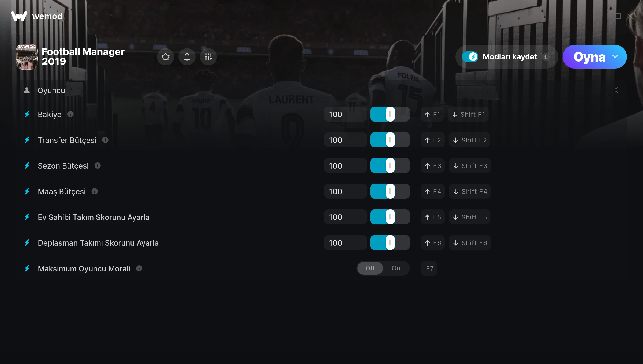Collapse the Oyuncu category section
This screenshot has height=364, width=643.
[x=616, y=90]
